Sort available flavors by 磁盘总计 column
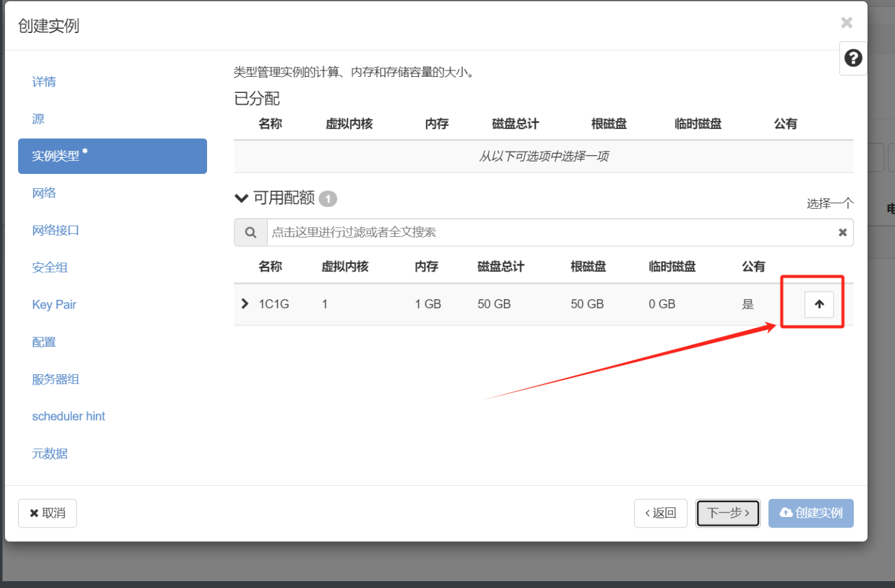Viewport: 895px width, 588px height. 501,267
